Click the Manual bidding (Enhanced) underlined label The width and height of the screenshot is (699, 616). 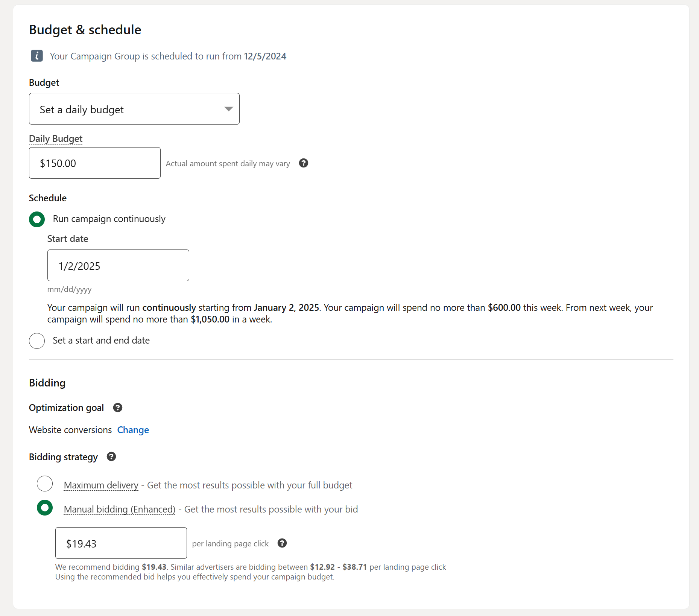(x=120, y=509)
